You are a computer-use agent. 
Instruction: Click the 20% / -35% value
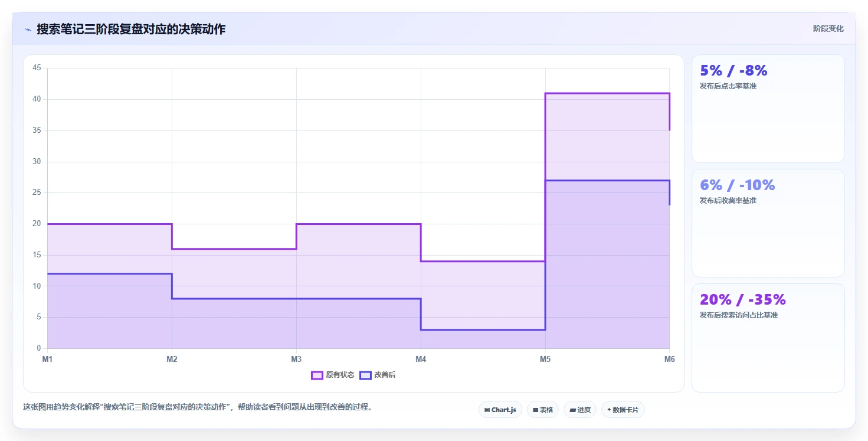tap(743, 299)
